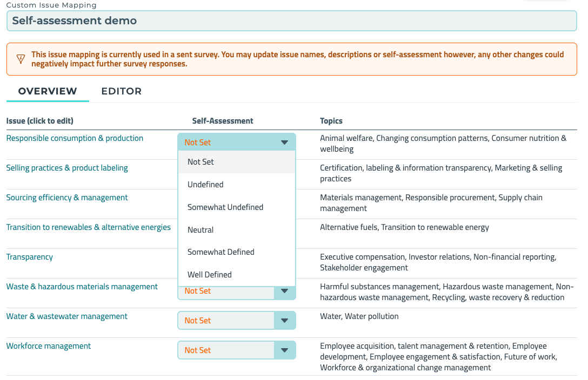Edit the Custom Issue Mapping name field

click(291, 21)
